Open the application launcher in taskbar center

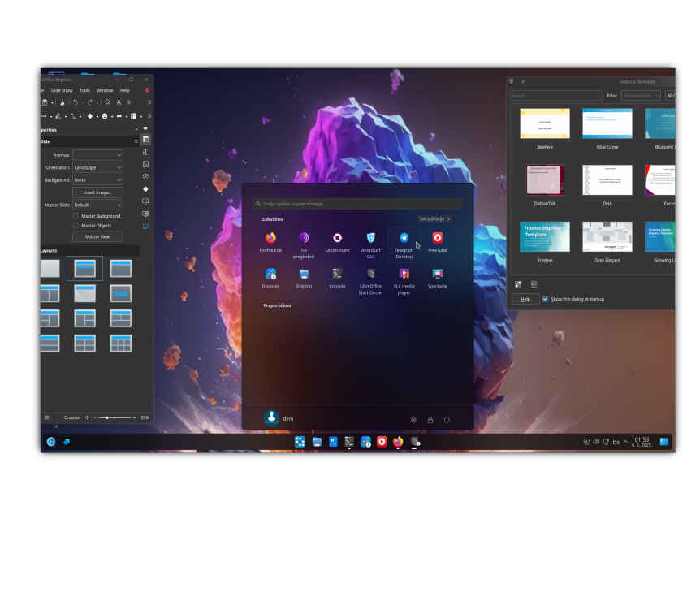(x=300, y=442)
